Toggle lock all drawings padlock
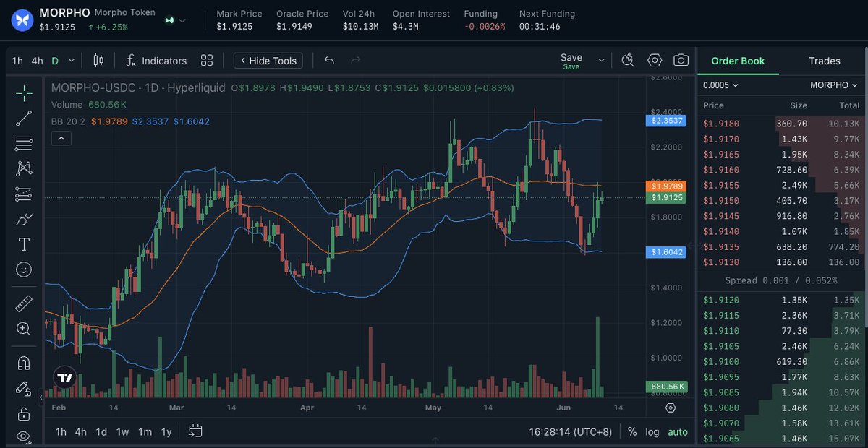Screen dimensions: 868x448 (24, 413)
